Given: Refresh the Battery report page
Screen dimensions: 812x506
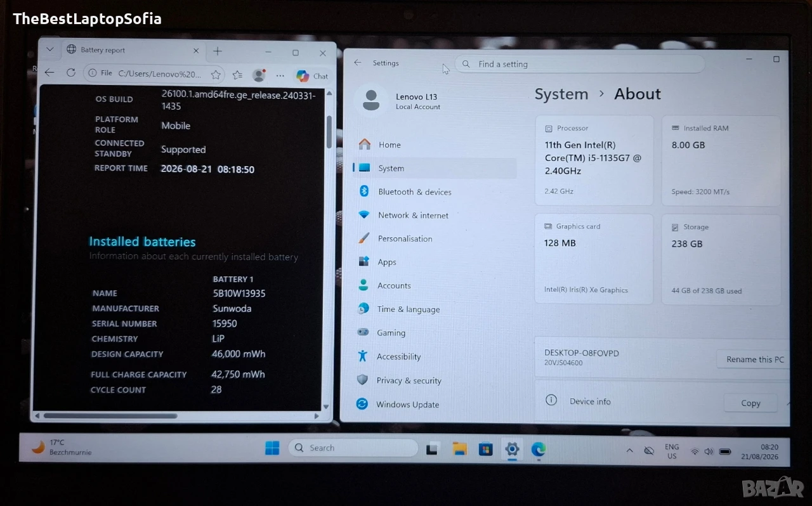Looking at the screenshot, I should point(70,73).
